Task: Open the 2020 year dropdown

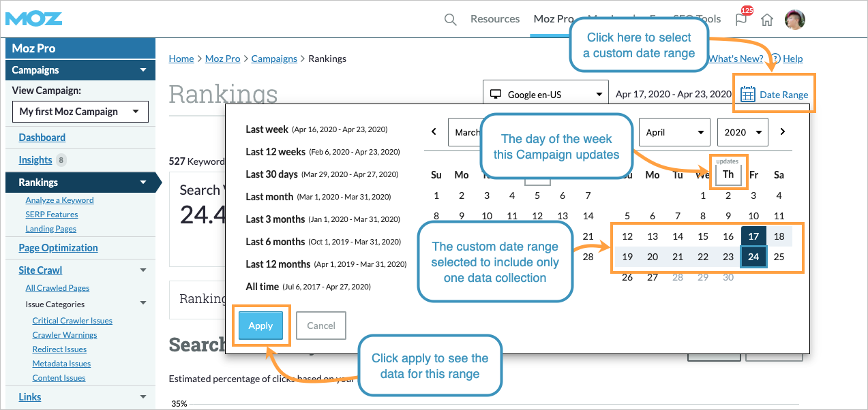Action: pos(742,131)
